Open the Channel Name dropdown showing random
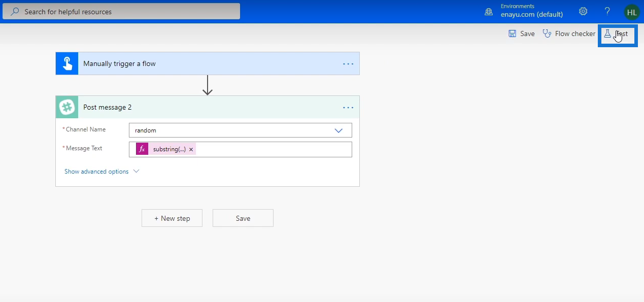 [x=240, y=130]
